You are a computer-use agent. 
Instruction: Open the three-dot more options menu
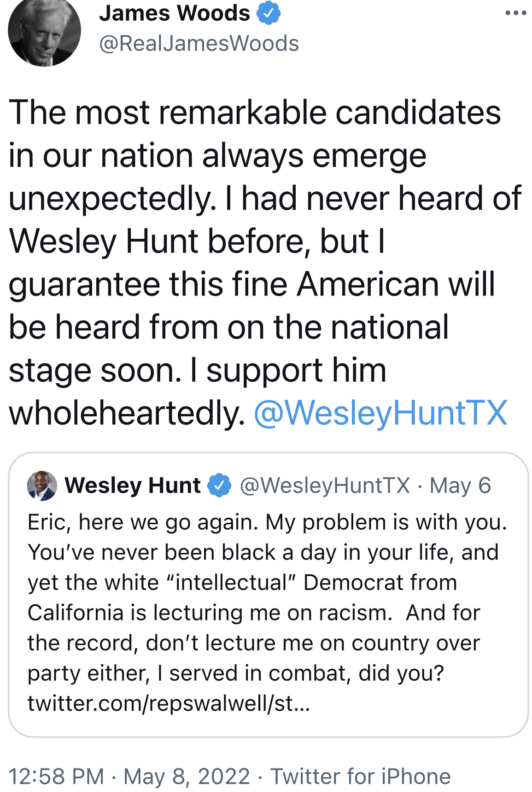515,13
